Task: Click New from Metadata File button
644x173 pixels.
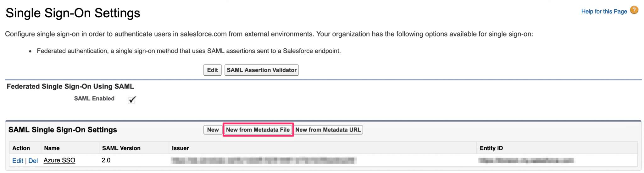Action: click(x=258, y=130)
